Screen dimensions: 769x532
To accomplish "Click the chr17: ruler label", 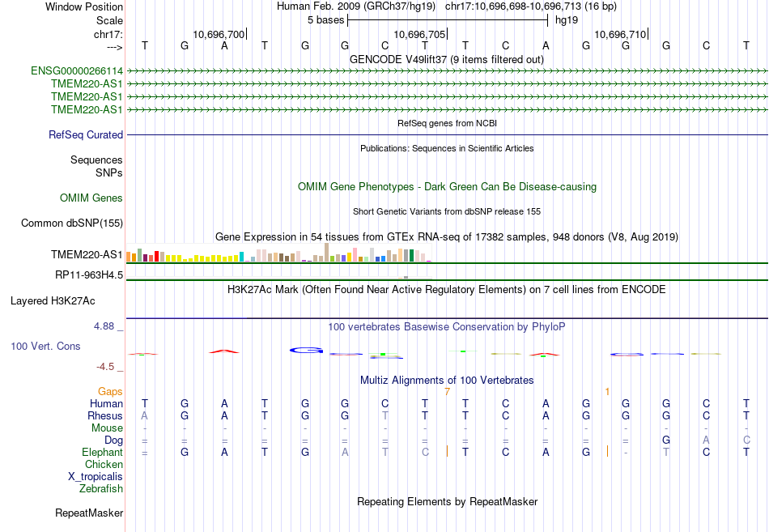I will pos(108,34).
